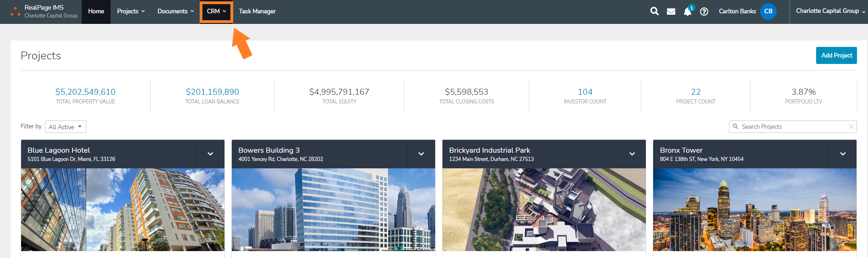868x258 pixels.
Task: Open the All Active filter dropdown
Action: coord(66,127)
